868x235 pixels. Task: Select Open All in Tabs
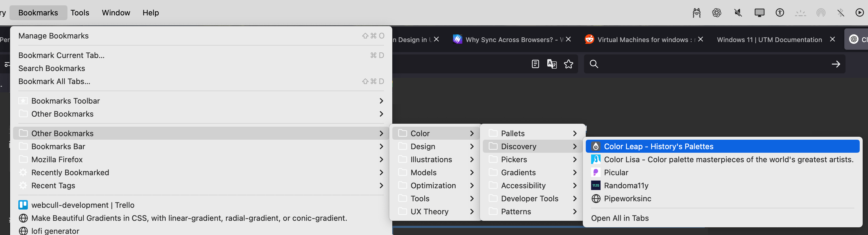(722, 218)
